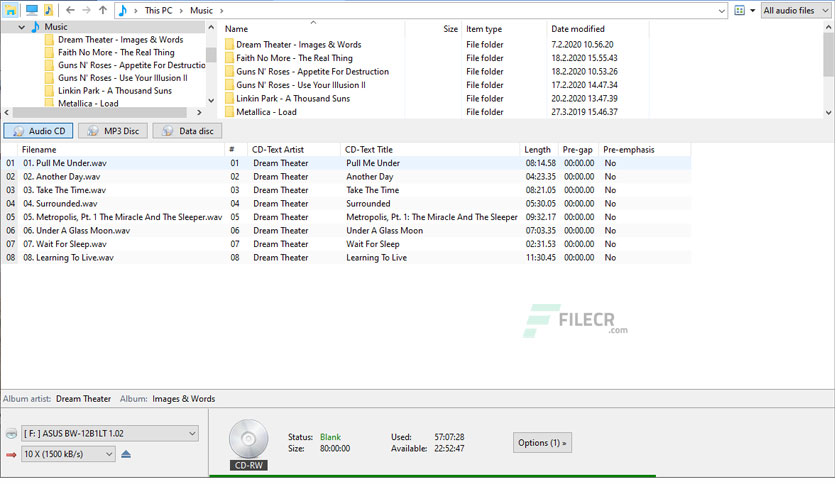Select Faith No More folder in tree
This screenshot has height=484, width=836.
pyautogui.click(x=116, y=52)
